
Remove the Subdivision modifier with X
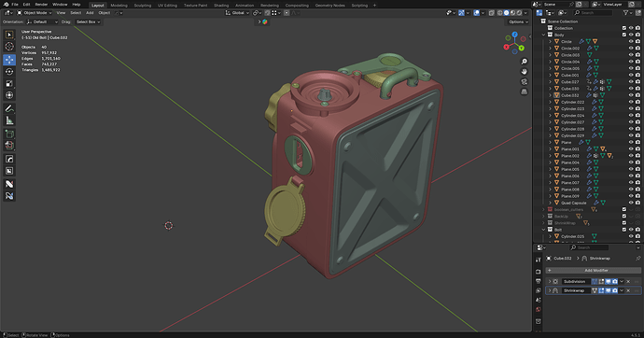pyautogui.click(x=628, y=282)
